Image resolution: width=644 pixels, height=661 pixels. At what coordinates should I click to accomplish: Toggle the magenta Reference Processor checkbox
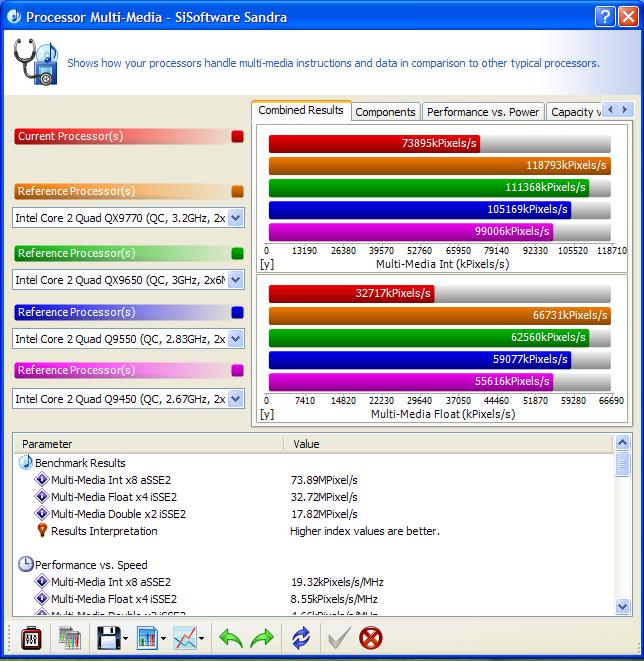click(x=237, y=370)
